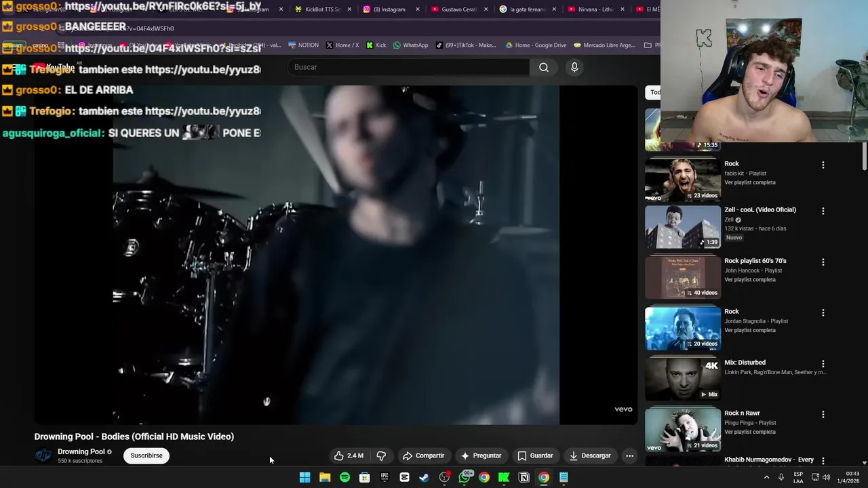Click the YouTube page vertical scrollbar
The height and width of the screenshot is (488, 868).
click(x=864, y=156)
